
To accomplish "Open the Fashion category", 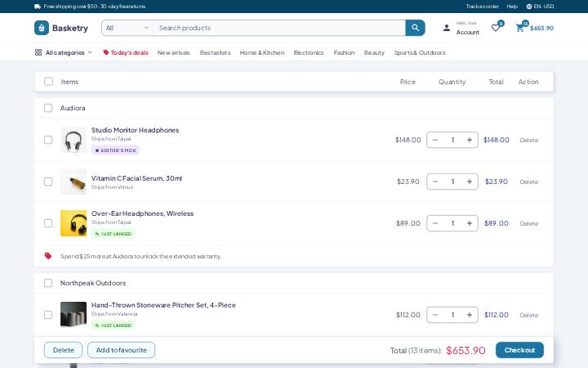I will tap(344, 52).
